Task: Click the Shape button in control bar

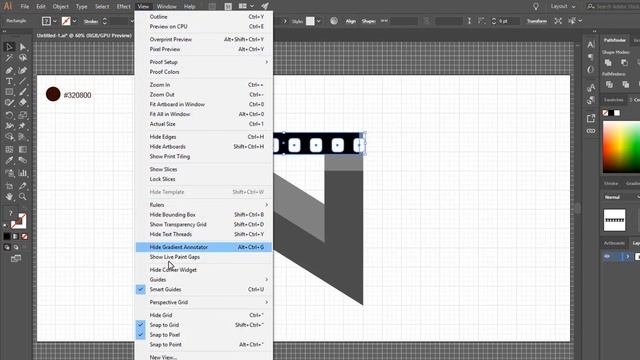Action: click(369, 21)
